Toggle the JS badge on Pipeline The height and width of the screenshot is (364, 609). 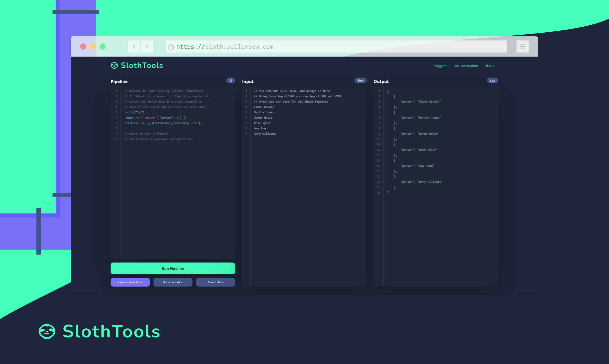231,81
